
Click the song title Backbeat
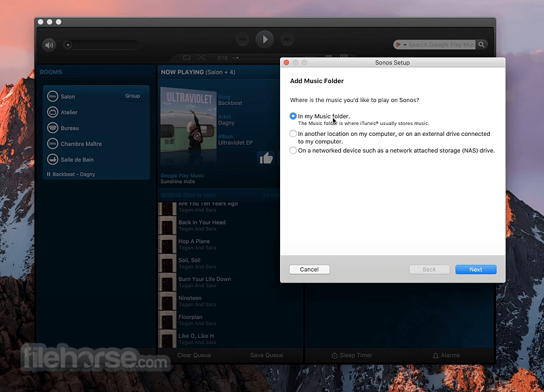point(230,103)
